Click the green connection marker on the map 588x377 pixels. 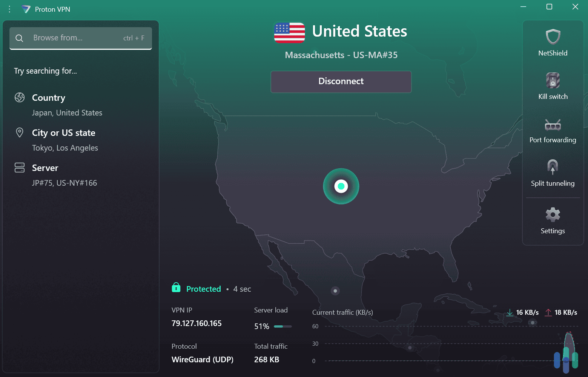(341, 186)
